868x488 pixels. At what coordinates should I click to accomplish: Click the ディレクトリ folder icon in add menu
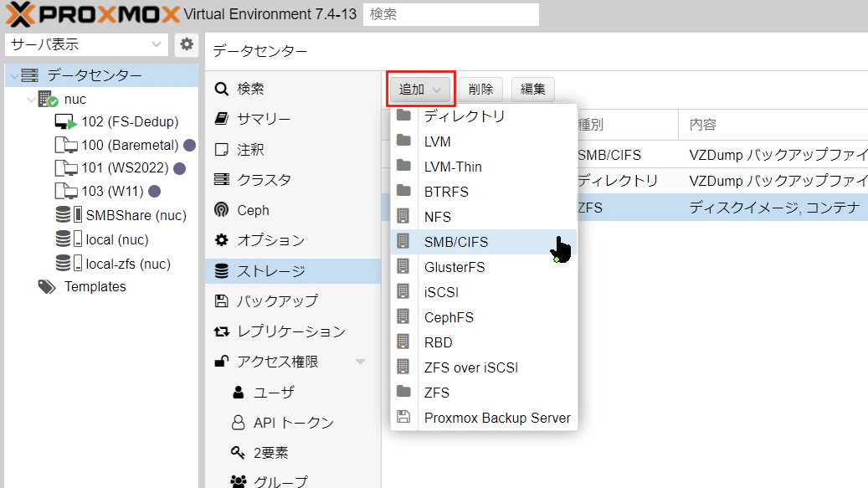[x=403, y=115]
